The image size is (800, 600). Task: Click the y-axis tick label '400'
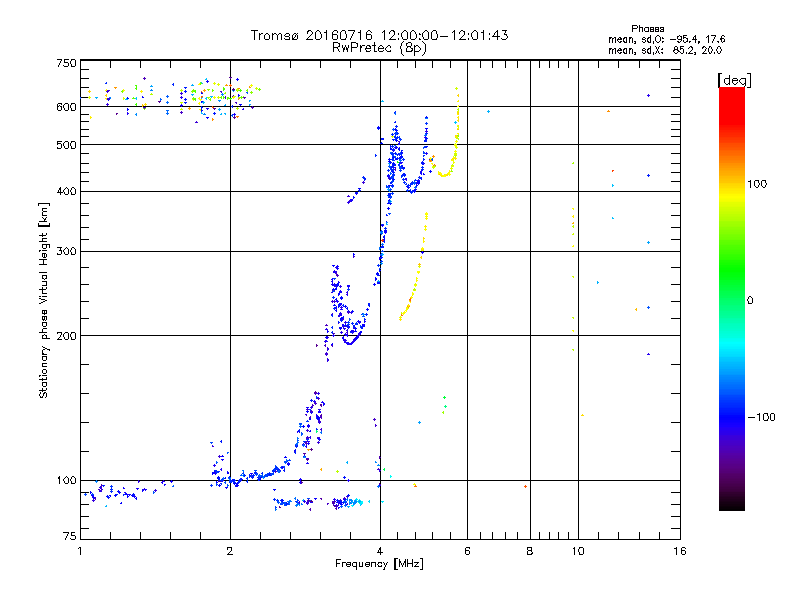pos(66,191)
